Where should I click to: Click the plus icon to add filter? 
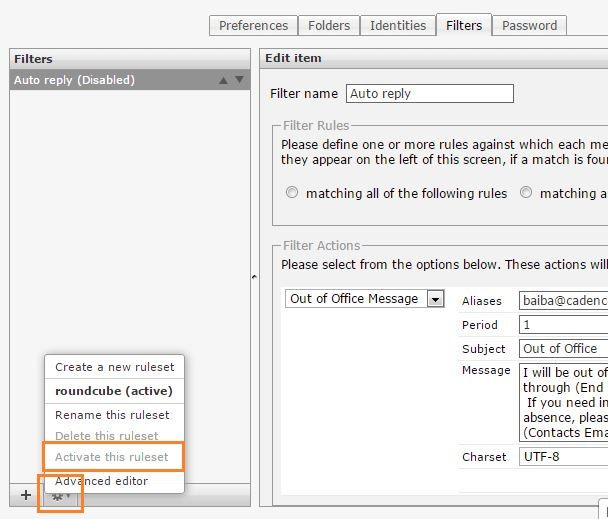tap(25, 495)
